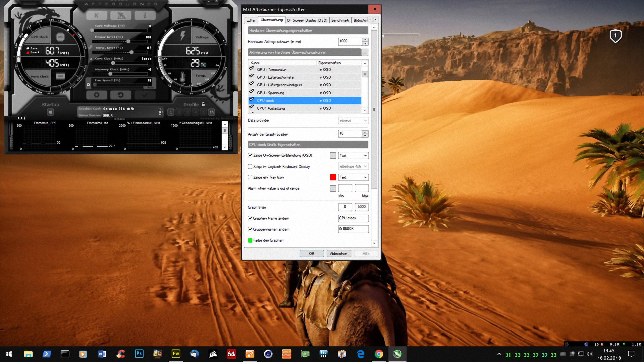Image resolution: width=644 pixels, height=362 pixels.
Task: Select 'CPU1 Auslastung' in the curve list
Action: coord(271,108)
